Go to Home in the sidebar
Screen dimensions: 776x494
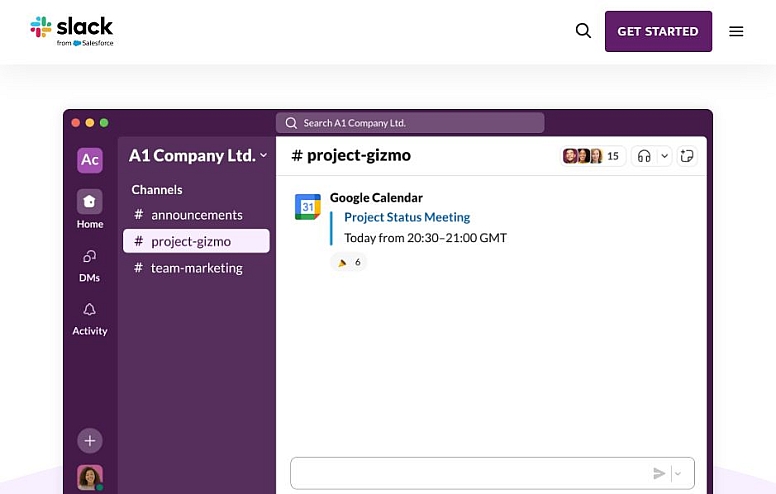90,209
